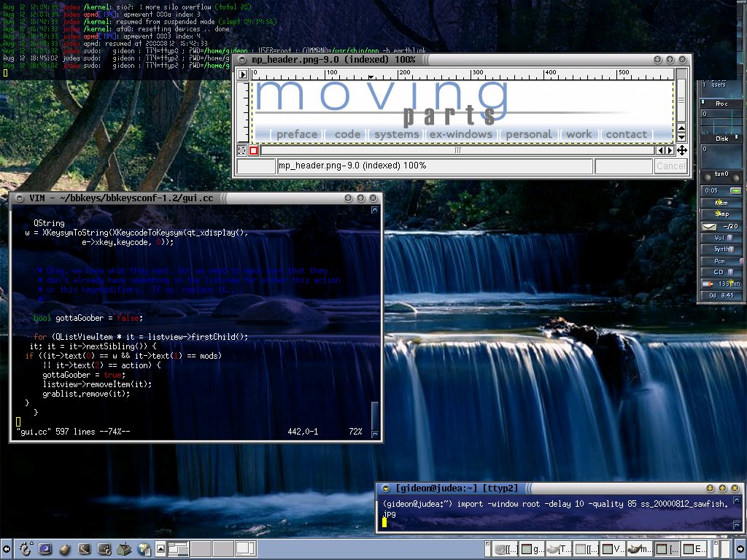This screenshot has width=747, height=560.
Task: Toggle the GIMP quick mask red square
Action: [253, 150]
